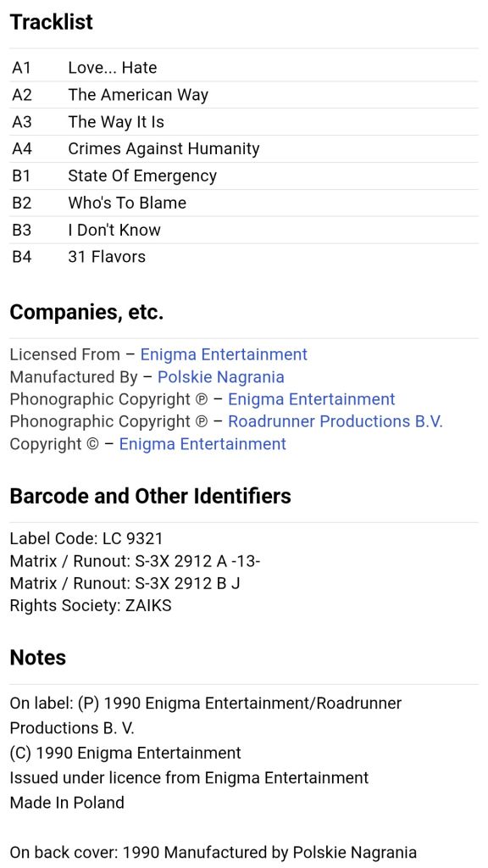Select track A2 The American Way
Image resolution: width=488 pixels, height=868 pixels.
(244, 95)
